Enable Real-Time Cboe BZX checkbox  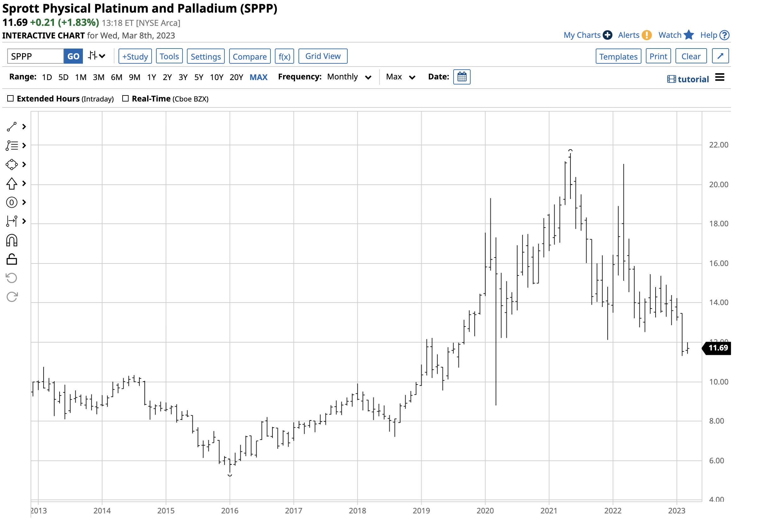[x=125, y=99]
